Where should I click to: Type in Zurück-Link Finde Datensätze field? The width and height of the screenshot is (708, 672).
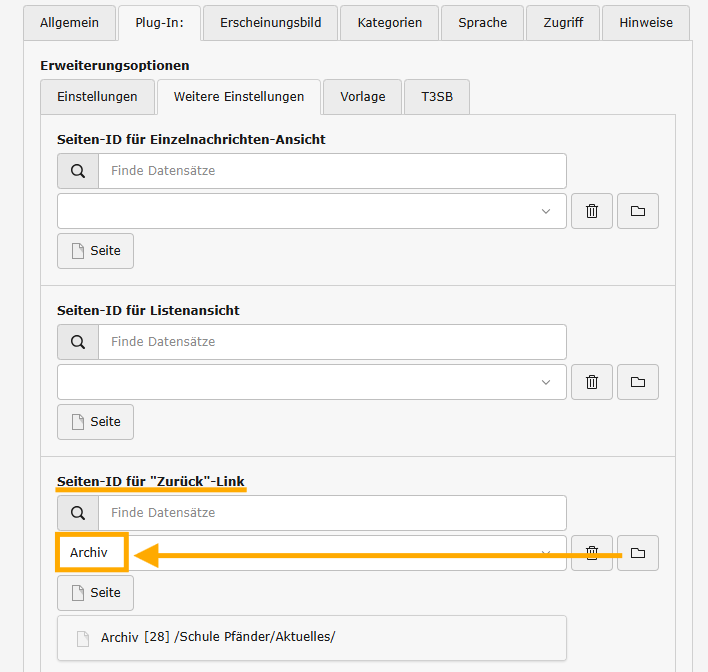tap(331, 513)
